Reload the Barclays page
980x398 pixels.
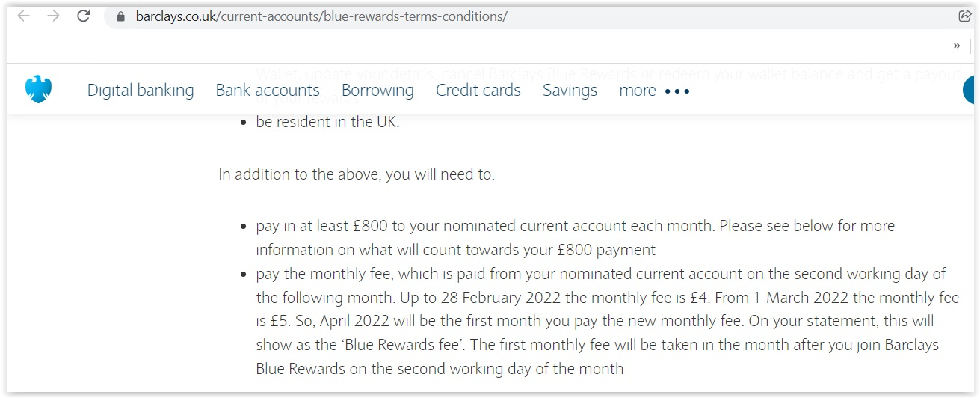(x=84, y=16)
